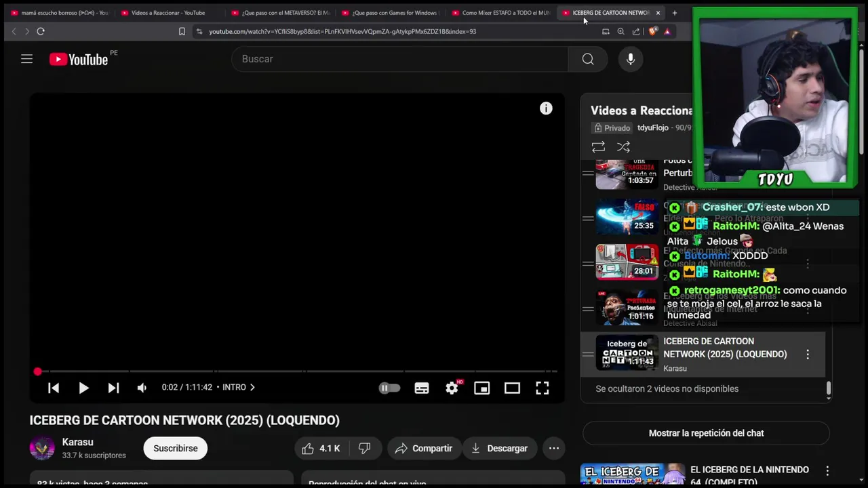This screenshot has height=488, width=868.
Task: Open a new browser tab
Action: point(674,13)
